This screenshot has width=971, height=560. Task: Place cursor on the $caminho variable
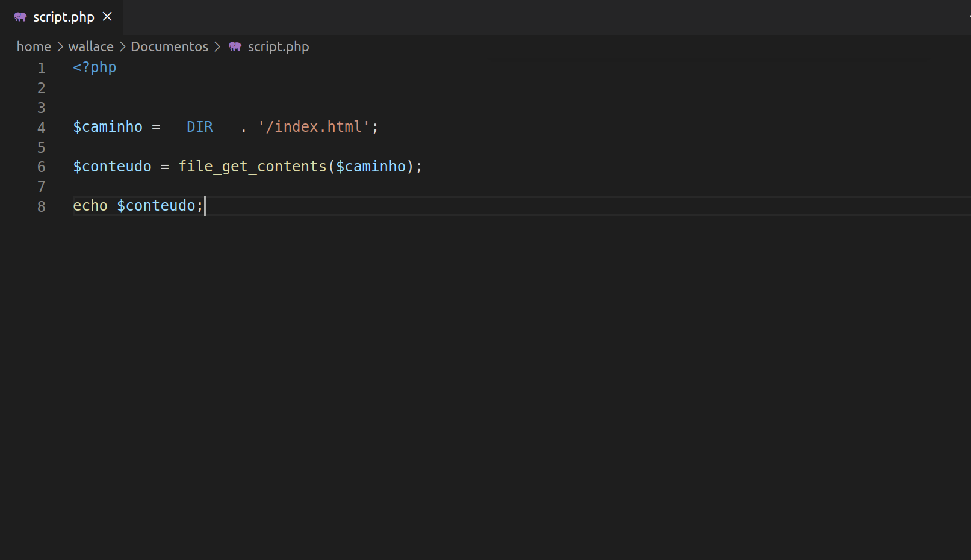point(108,127)
